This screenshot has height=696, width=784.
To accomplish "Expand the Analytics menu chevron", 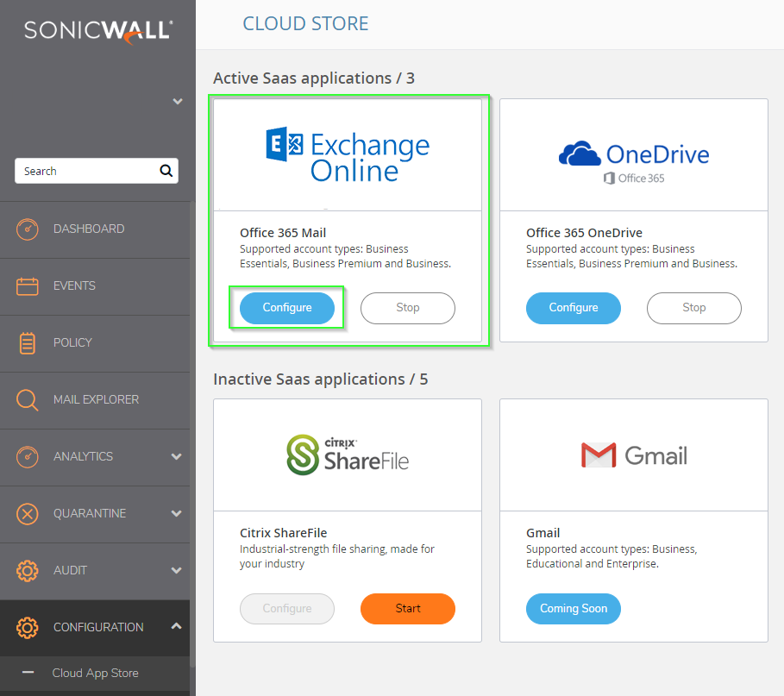I will coord(177,456).
